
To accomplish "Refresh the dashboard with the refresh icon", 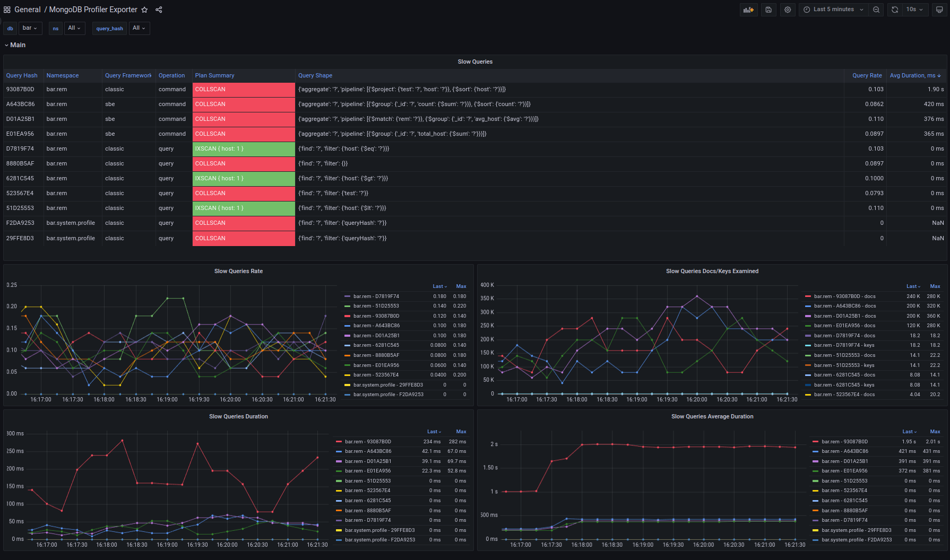I will coord(895,10).
